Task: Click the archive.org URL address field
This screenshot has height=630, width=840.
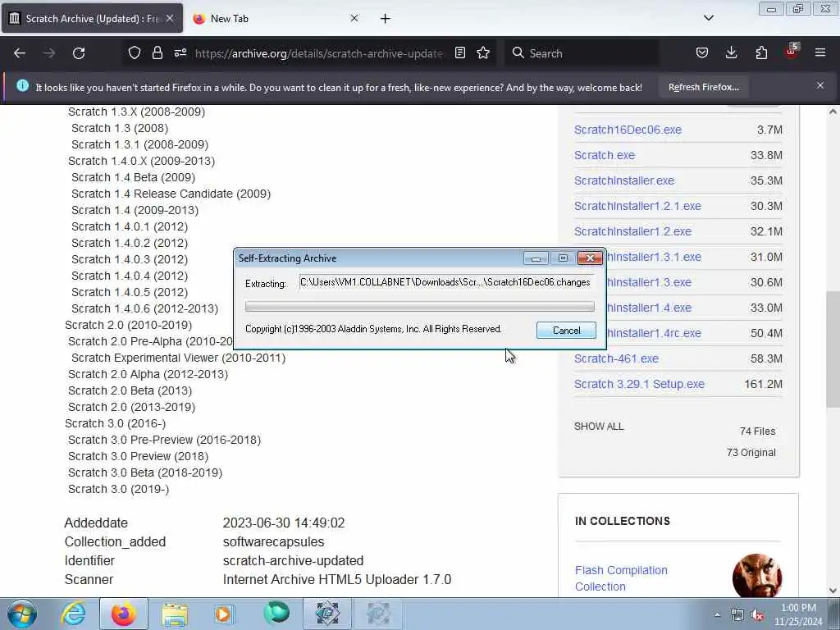Action: [x=319, y=53]
